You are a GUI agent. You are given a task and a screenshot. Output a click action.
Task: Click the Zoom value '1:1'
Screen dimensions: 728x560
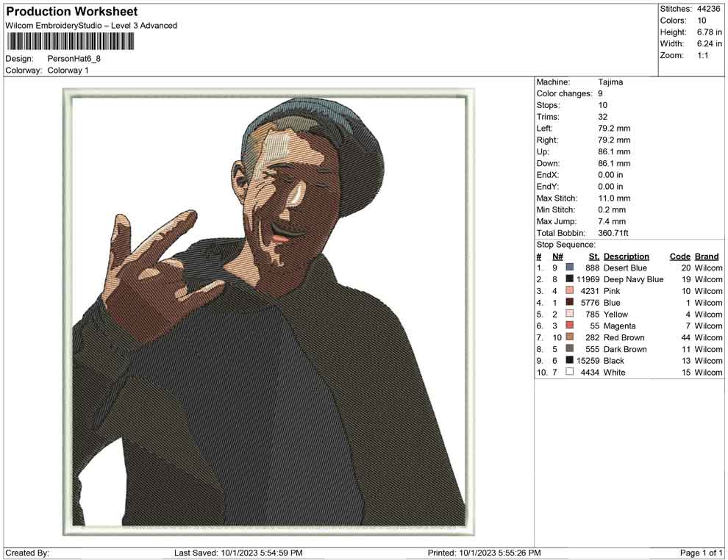click(x=702, y=55)
